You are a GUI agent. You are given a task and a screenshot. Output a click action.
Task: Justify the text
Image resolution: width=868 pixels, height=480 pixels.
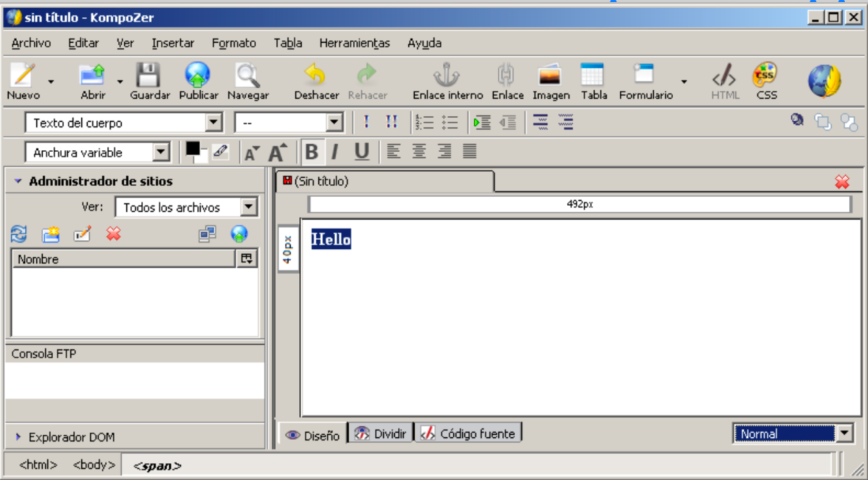click(x=469, y=151)
